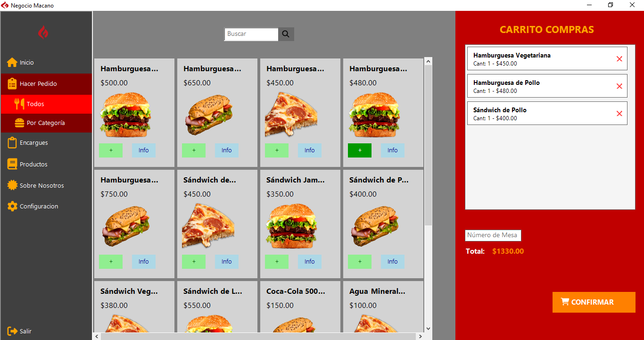Select Todos under Hacer Pedido

point(46,104)
